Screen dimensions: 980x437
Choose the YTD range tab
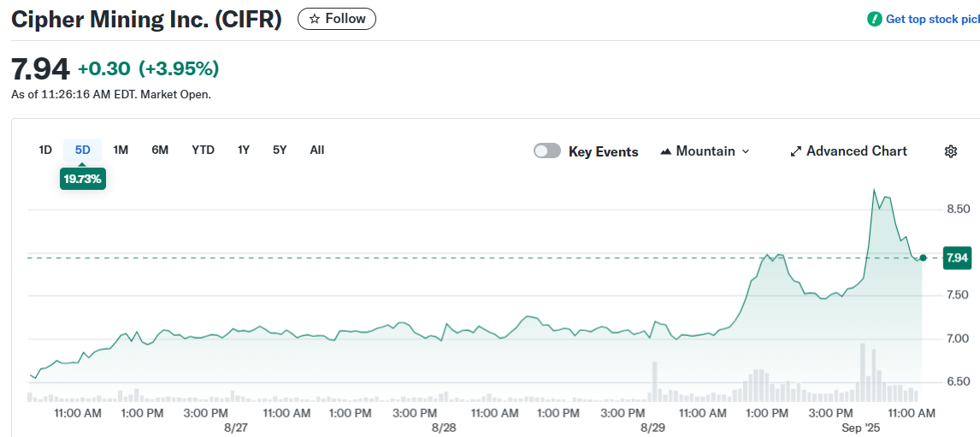[x=204, y=150]
